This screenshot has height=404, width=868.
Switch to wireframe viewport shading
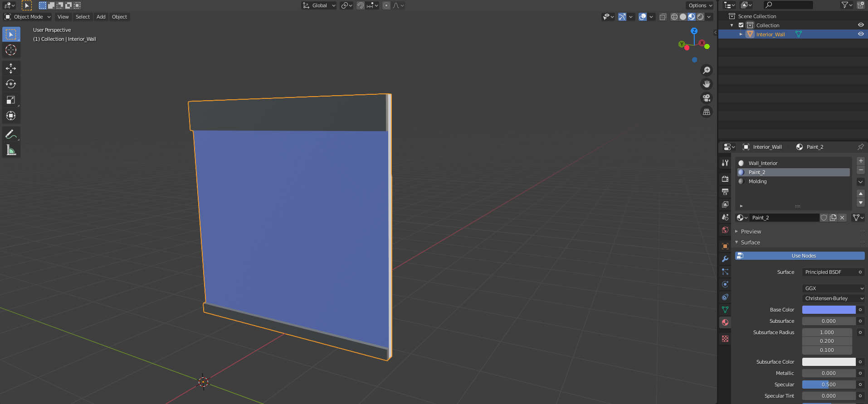[674, 17]
